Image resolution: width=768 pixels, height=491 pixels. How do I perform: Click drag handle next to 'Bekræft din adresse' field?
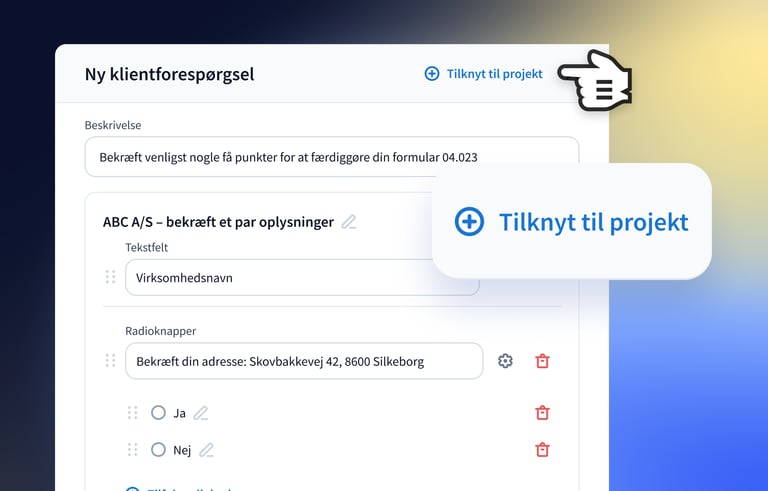pos(111,360)
